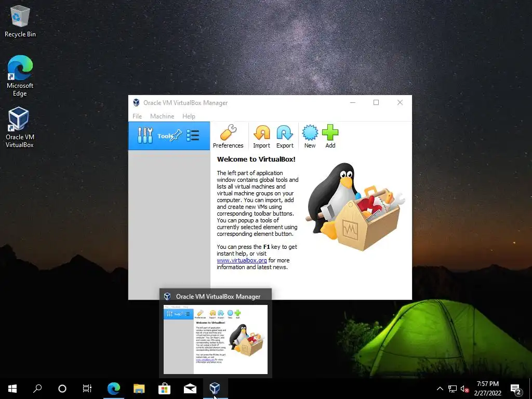Click the penguin toolbox illustration
The image size is (532, 399).
[355, 207]
